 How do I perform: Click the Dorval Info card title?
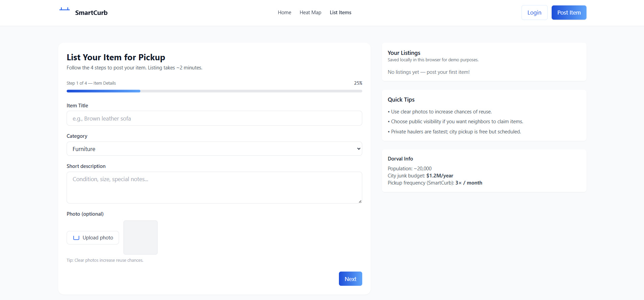click(x=400, y=159)
